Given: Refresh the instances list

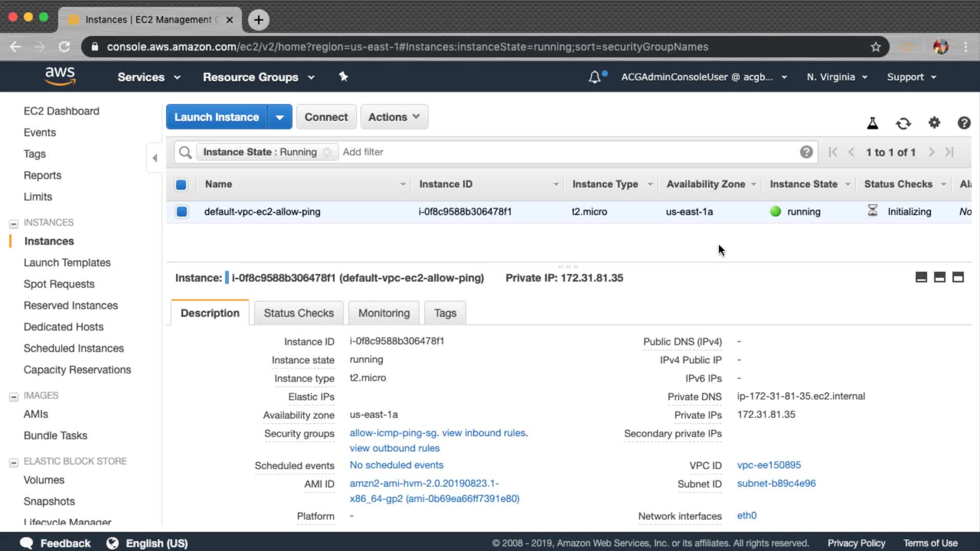Looking at the screenshot, I should (x=903, y=123).
